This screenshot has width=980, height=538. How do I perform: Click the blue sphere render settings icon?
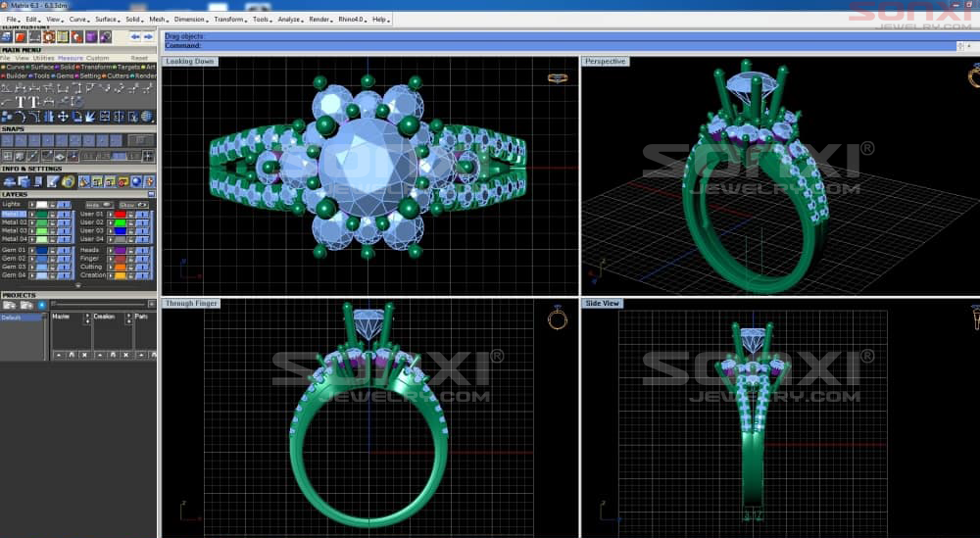tap(136, 181)
